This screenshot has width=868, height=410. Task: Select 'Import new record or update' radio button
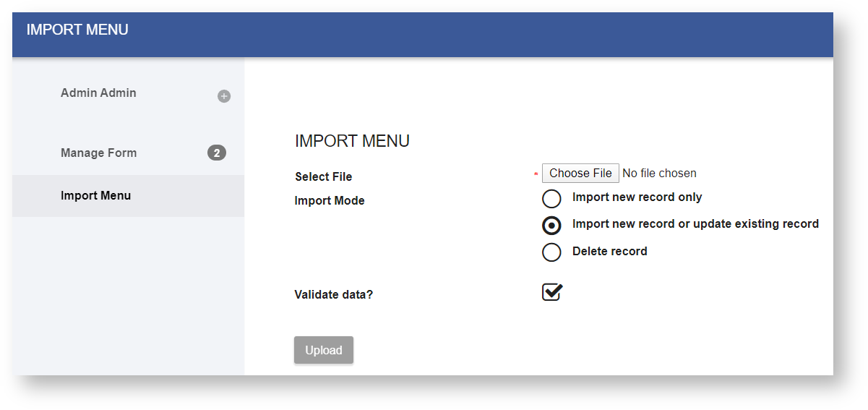551,226
